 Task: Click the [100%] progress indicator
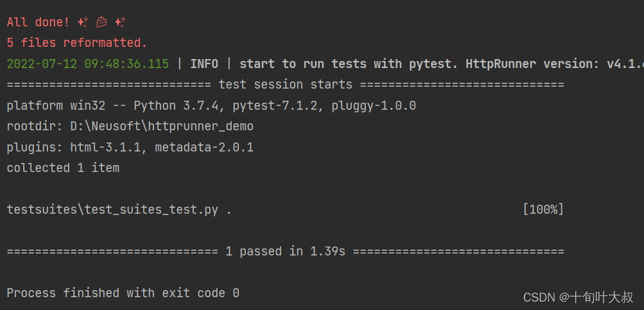pos(543,210)
